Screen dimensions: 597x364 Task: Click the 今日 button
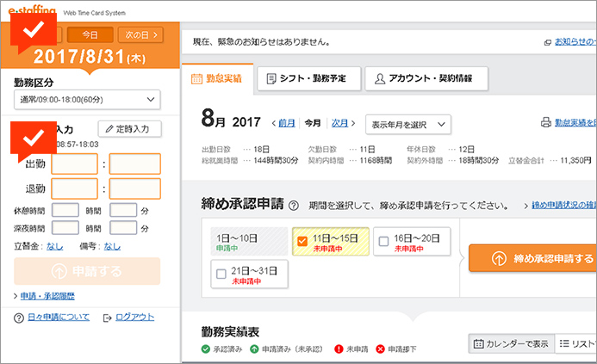coord(90,34)
